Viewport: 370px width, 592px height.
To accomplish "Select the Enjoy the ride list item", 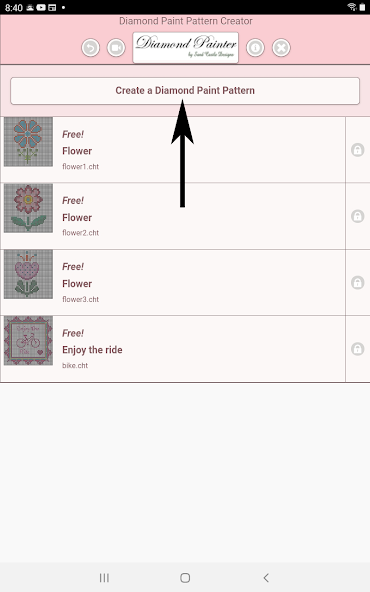I will [x=173, y=349].
